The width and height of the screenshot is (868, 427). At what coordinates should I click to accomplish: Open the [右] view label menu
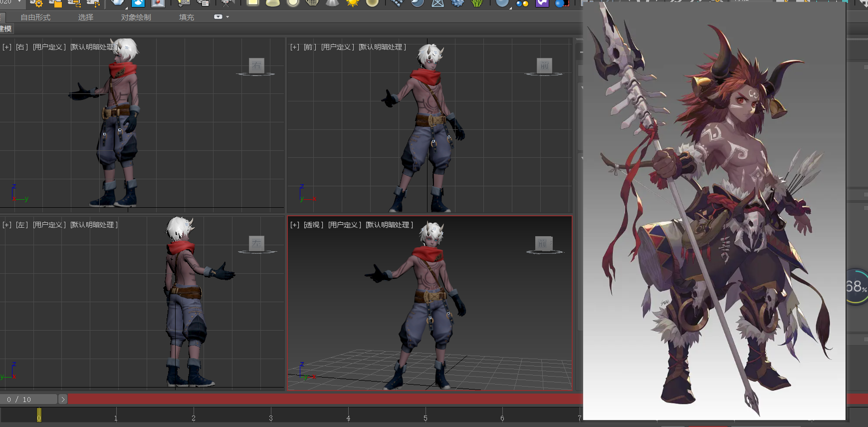tap(22, 47)
